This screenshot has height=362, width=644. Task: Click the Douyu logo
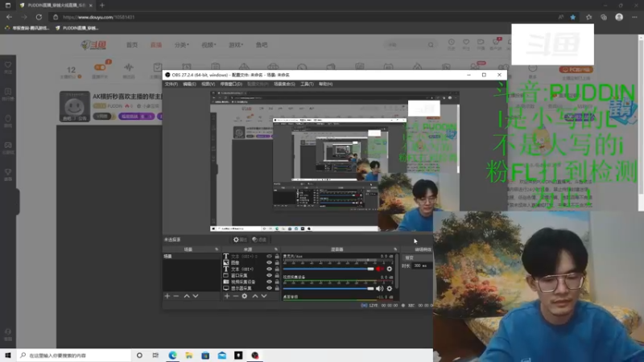(x=93, y=45)
